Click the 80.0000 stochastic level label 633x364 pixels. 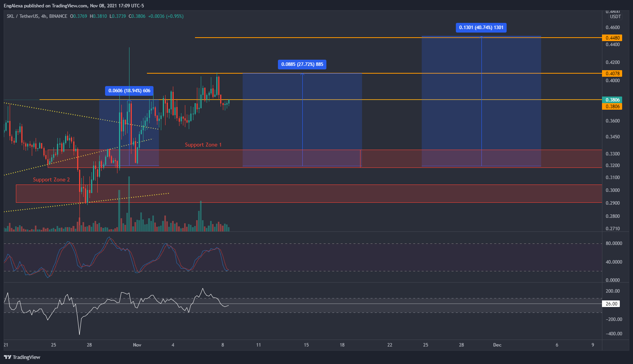click(614, 243)
